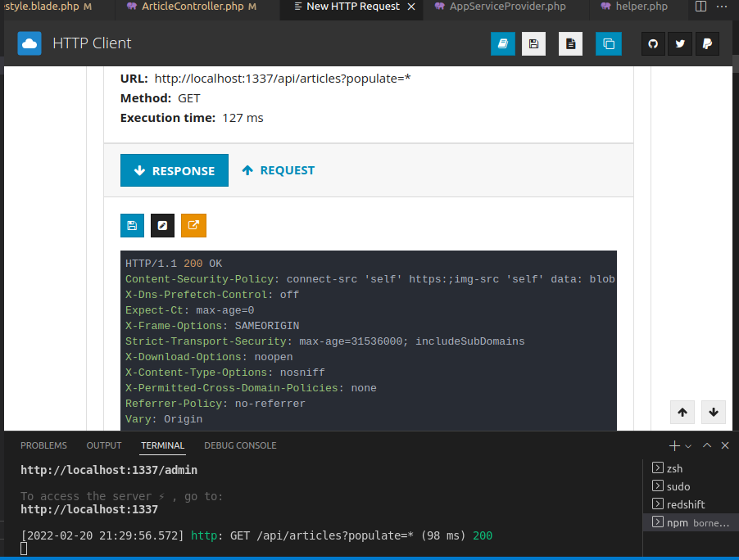
Task: Click the HTTP Client cloud logo icon
Action: pos(29,43)
